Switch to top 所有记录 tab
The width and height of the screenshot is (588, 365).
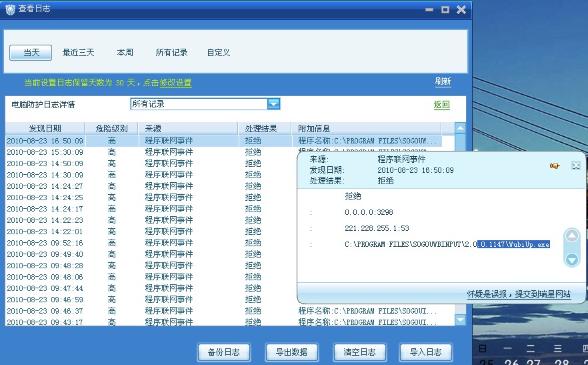coord(171,53)
